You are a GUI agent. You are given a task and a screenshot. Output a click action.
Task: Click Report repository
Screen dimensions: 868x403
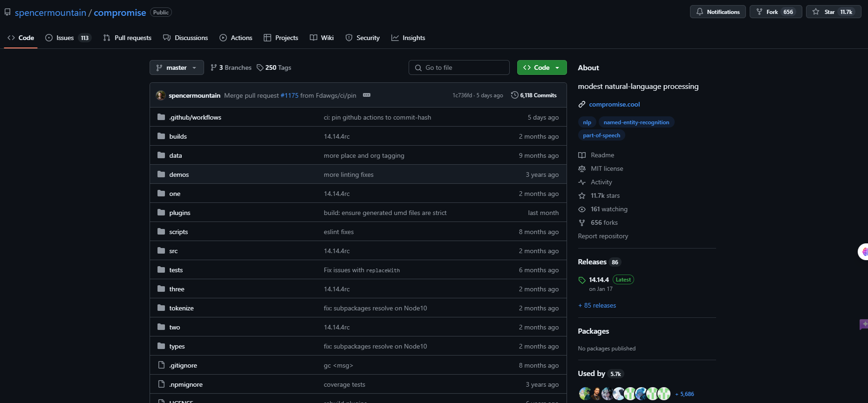[603, 236]
